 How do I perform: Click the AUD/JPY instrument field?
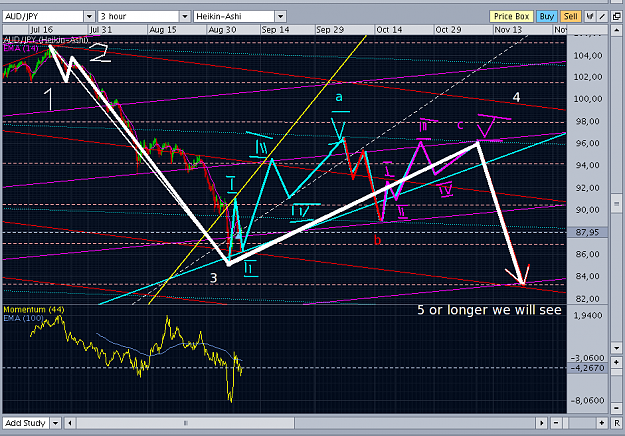tap(43, 16)
